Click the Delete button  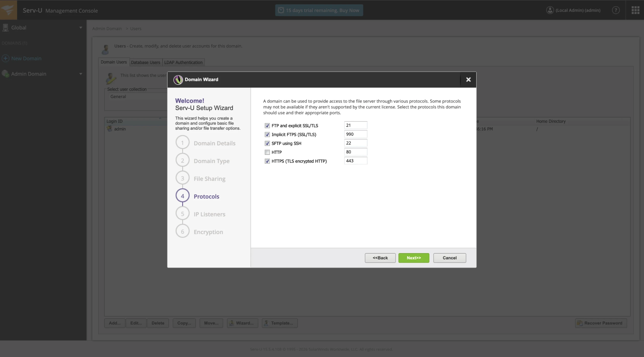tap(158, 323)
